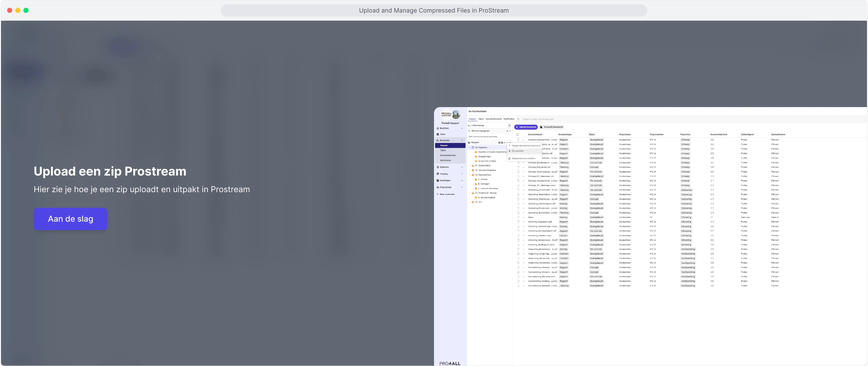Click the collapse-all folders icon beside Mappen
This screenshot has width=868, height=366.
tap(502, 143)
